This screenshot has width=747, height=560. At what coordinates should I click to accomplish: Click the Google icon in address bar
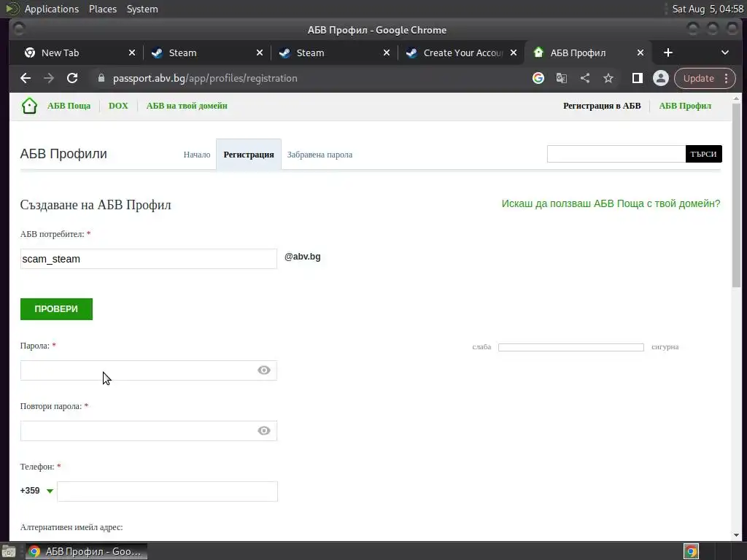pyautogui.click(x=538, y=78)
